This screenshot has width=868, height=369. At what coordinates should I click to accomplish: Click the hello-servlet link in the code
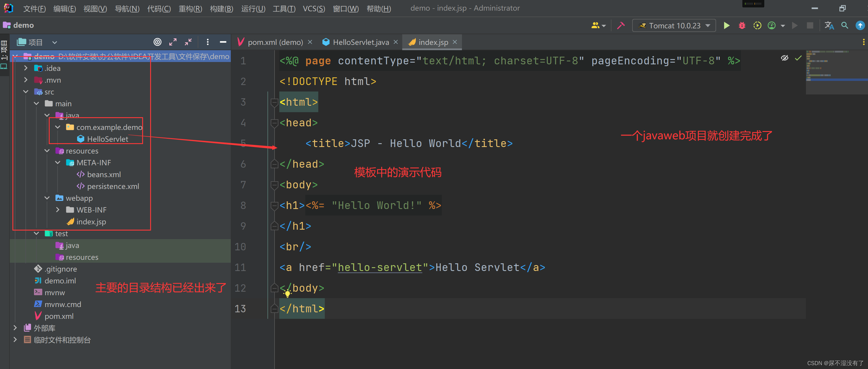[x=380, y=267]
